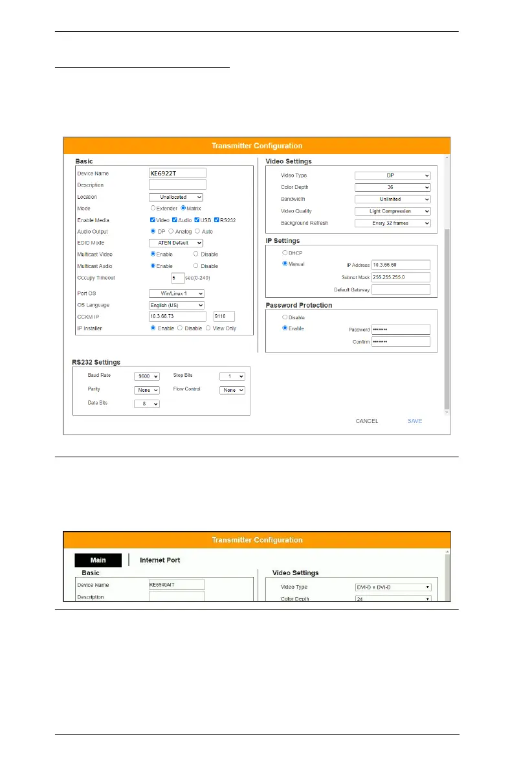
Task: Enable Multicast Video
Action: [x=153, y=254]
